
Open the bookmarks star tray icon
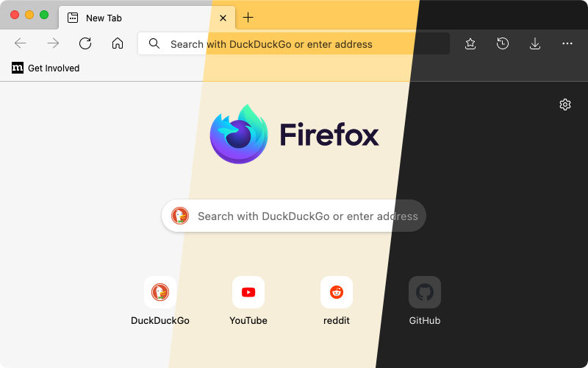click(x=470, y=43)
